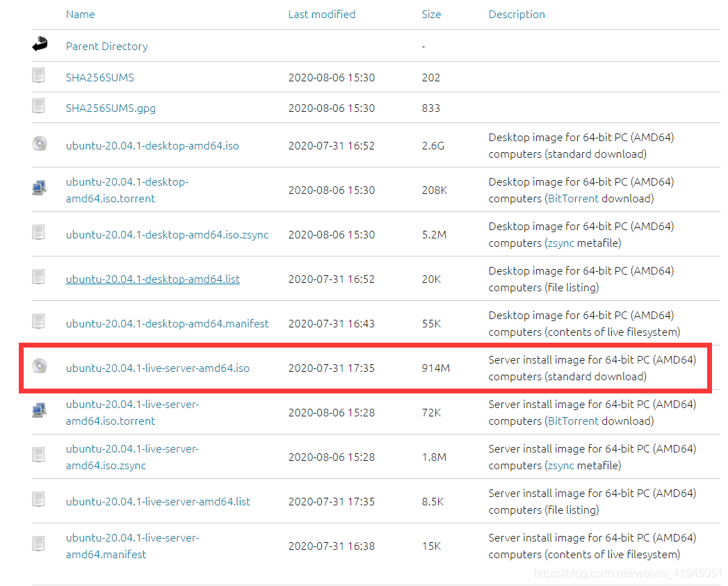Open the ubuntu-20.04.1-live-server-amd64.manifest link

coord(132,546)
